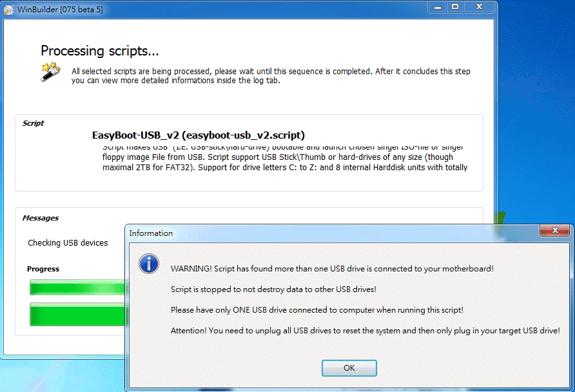Click the 'All selected scripts are being processed' text
The height and width of the screenshot is (392, 575).
pyautogui.click(x=271, y=71)
